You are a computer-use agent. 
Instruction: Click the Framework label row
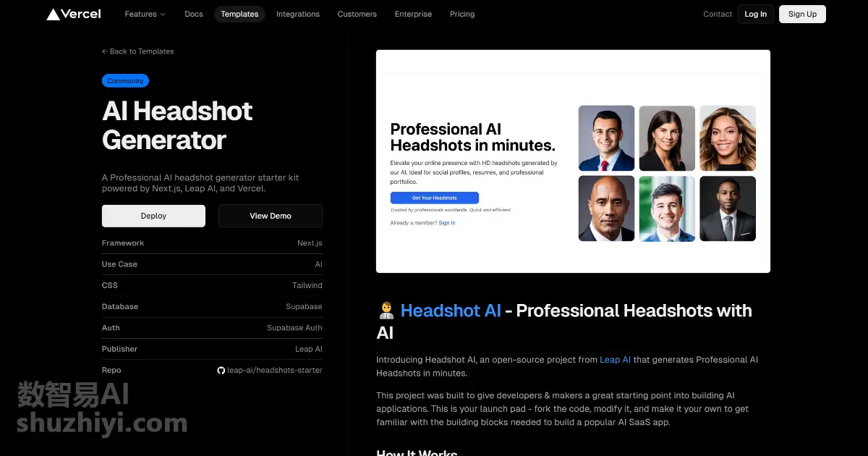click(x=212, y=243)
